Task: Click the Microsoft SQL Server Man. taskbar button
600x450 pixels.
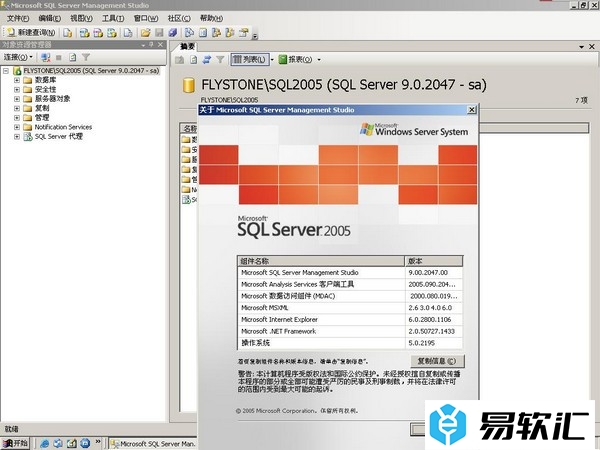Action: (x=152, y=444)
